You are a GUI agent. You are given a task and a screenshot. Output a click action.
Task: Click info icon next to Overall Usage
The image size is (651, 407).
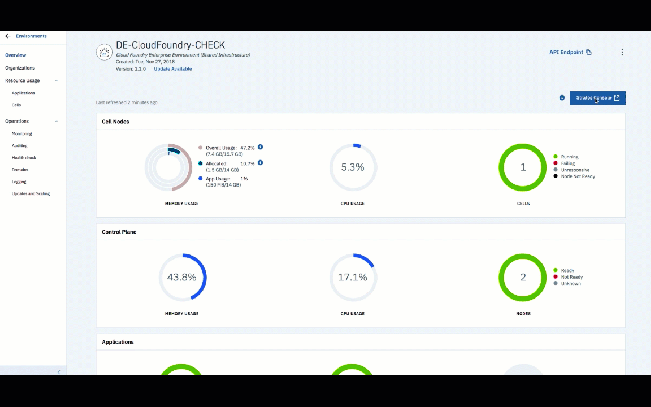pos(260,147)
